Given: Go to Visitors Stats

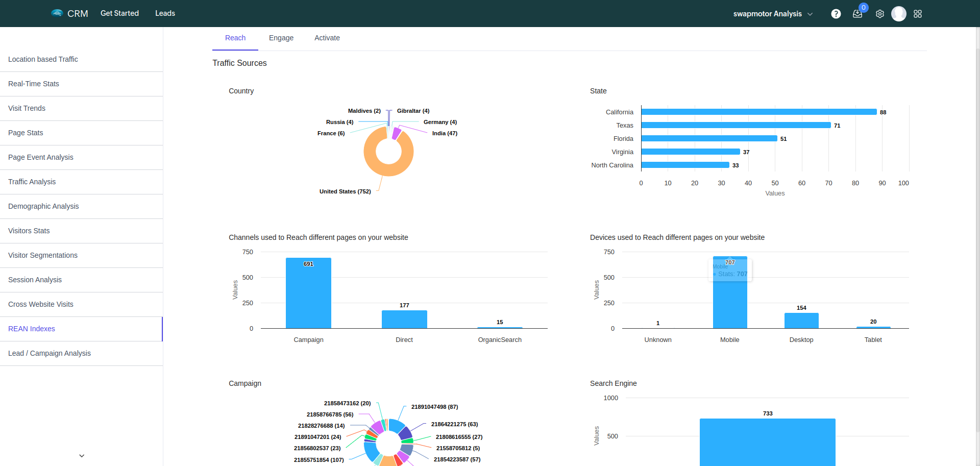Looking at the screenshot, I should pos(81,231).
